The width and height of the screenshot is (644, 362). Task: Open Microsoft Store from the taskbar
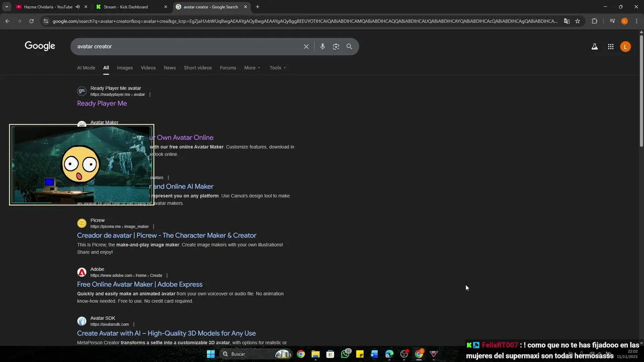click(330, 354)
